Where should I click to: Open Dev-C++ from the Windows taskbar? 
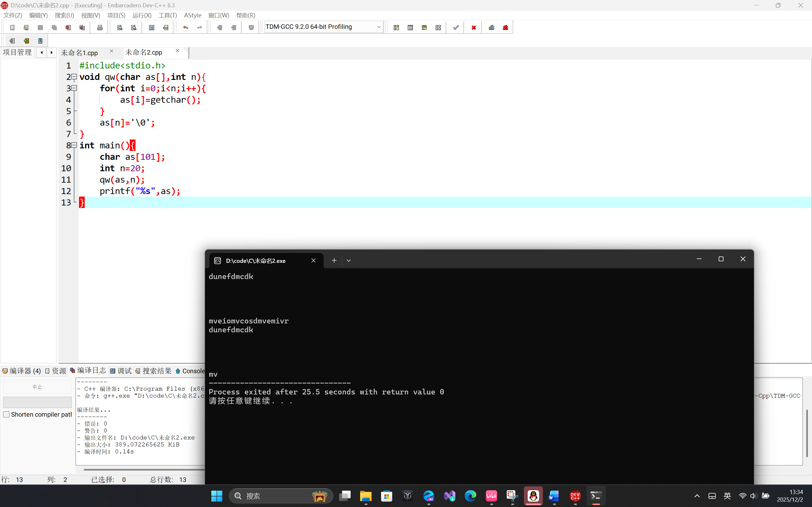coord(575,496)
